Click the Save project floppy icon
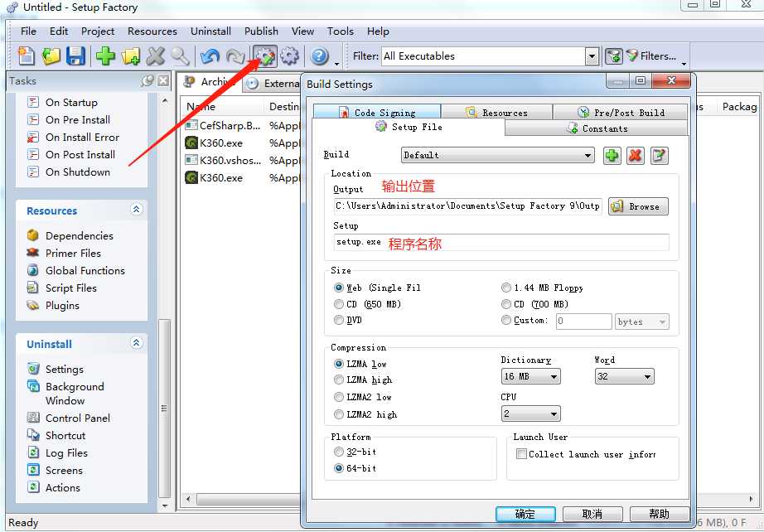764x532 pixels. [x=75, y=56]
